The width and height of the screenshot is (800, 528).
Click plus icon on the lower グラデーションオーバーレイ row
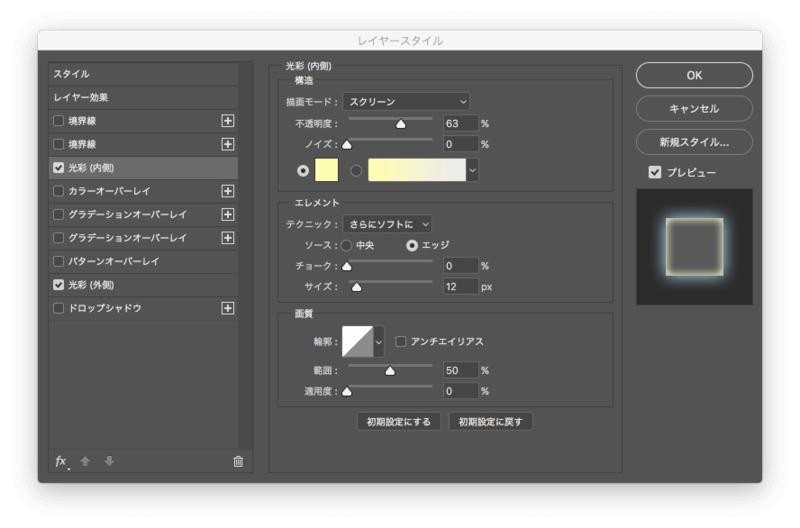tap(228, 238)
